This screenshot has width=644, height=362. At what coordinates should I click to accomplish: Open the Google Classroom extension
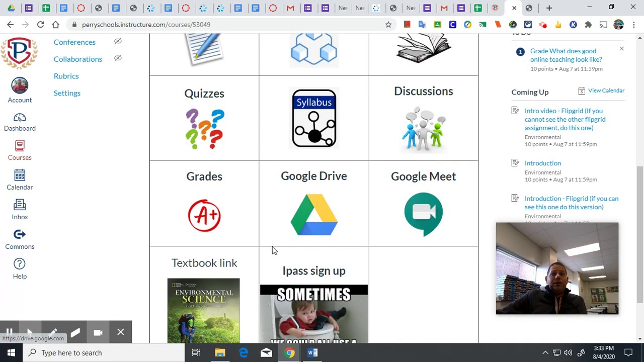[437, 25]
